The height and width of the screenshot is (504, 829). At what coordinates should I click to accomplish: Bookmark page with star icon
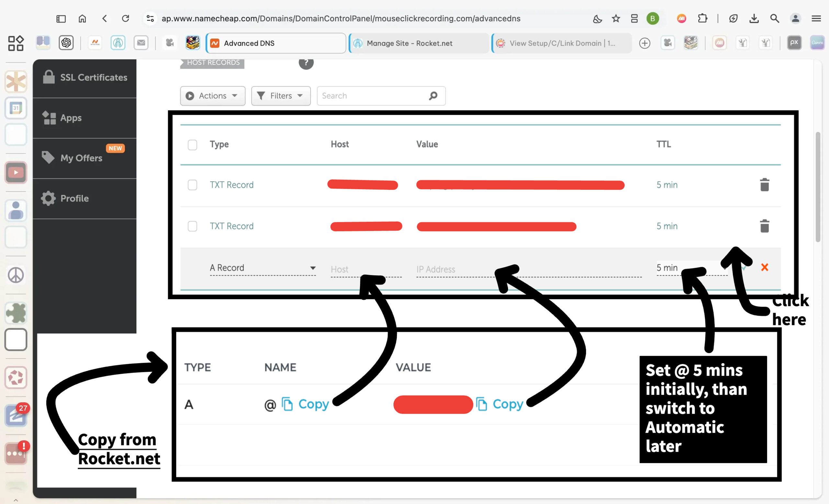tap(616, 18)
